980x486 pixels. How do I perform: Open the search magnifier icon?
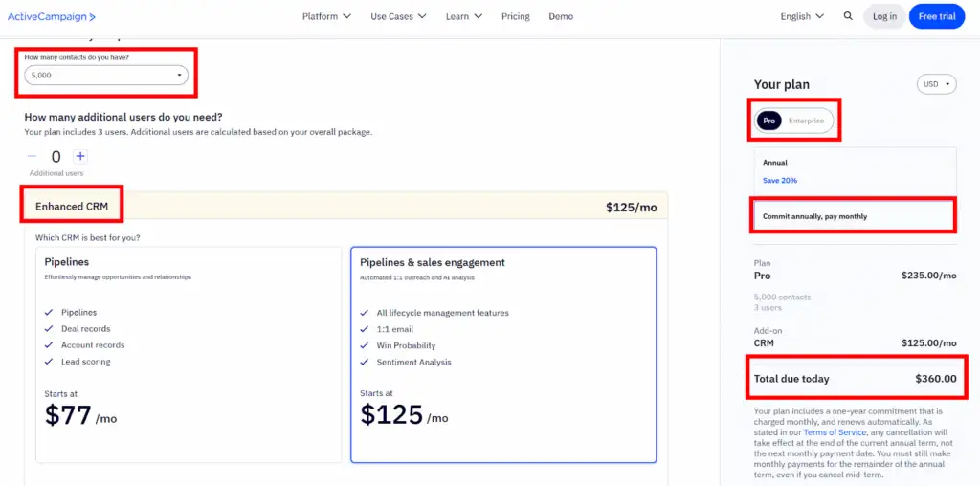pyautogui.click(x=848, y=16)
